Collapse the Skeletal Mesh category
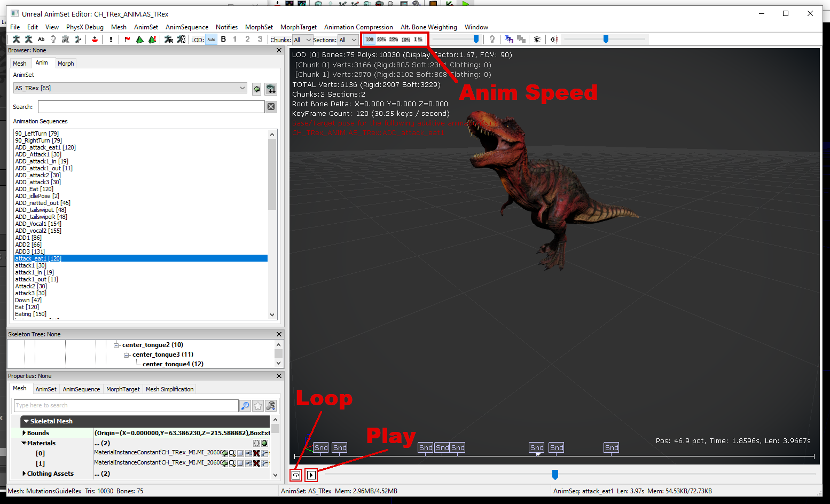The image size is (830, 504). [26, 421]
